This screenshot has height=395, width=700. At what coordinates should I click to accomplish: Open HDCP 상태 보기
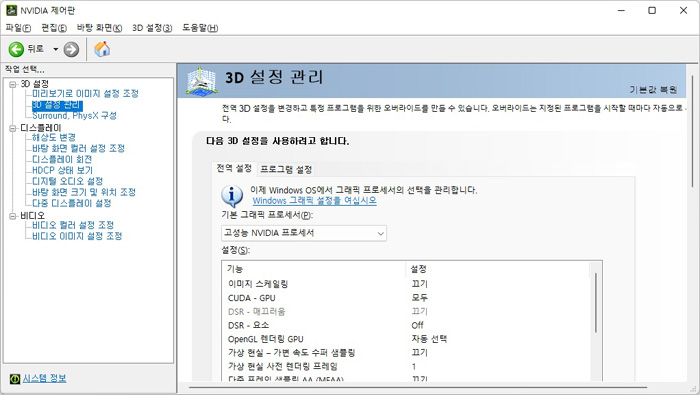pos(62,170)
